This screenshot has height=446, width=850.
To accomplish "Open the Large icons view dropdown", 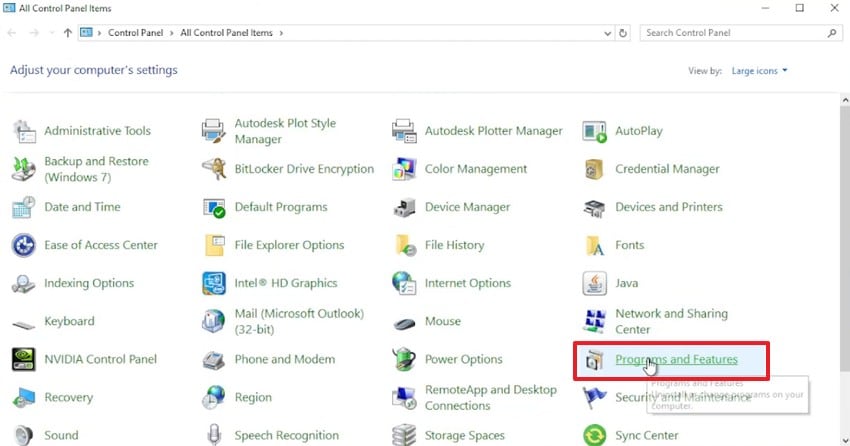I will coord(759,71).
